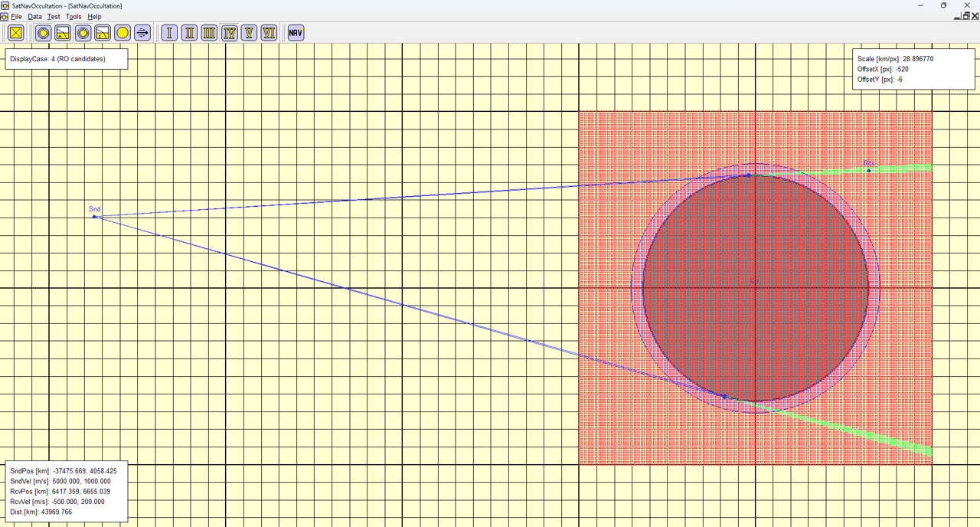
Task: Select the plain yellow circle toolbar icon
Action: click(122, 33)
